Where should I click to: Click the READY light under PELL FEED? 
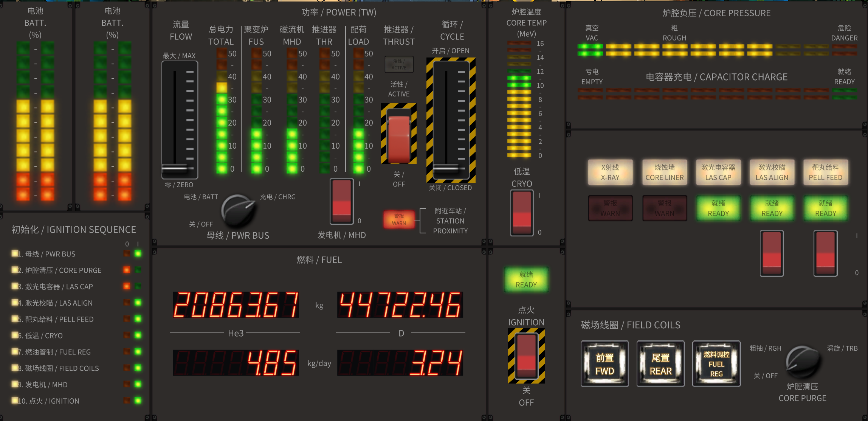826,208
